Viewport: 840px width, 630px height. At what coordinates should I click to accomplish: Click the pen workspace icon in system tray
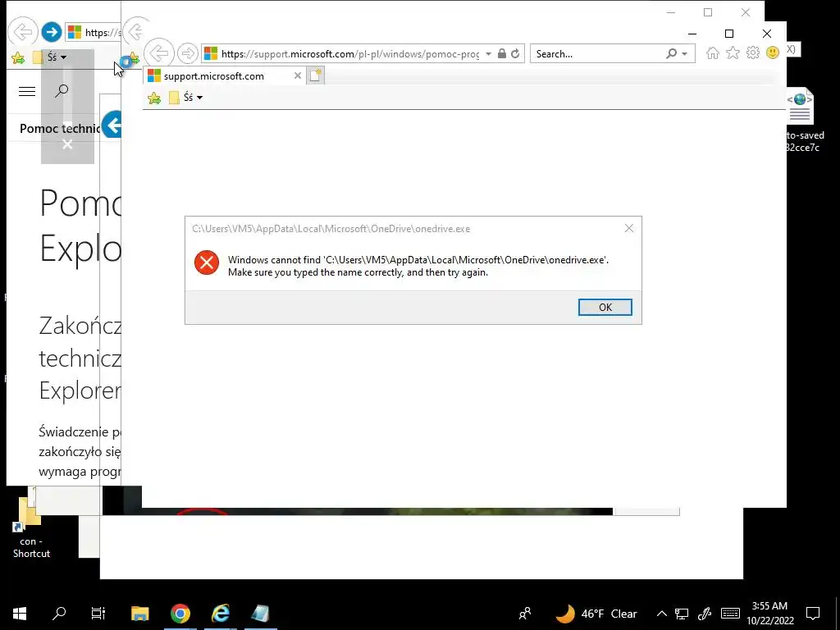point(705,614)
